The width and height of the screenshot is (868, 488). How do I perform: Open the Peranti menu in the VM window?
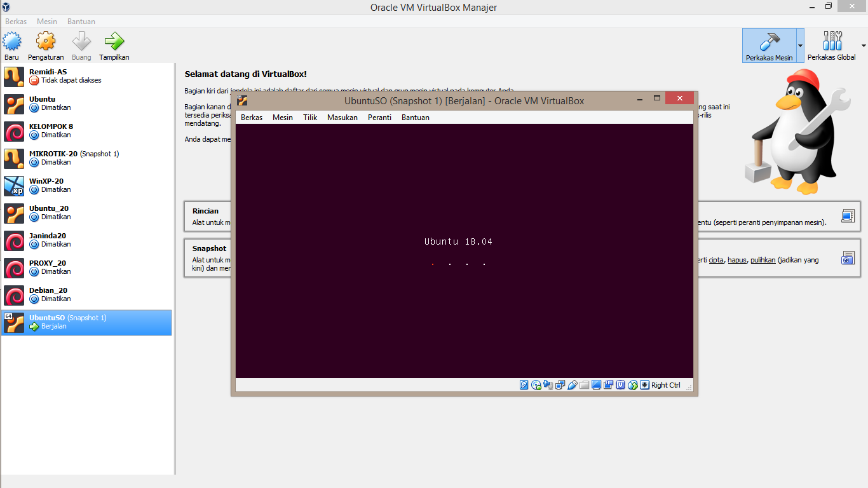click(x=379, y=117)
